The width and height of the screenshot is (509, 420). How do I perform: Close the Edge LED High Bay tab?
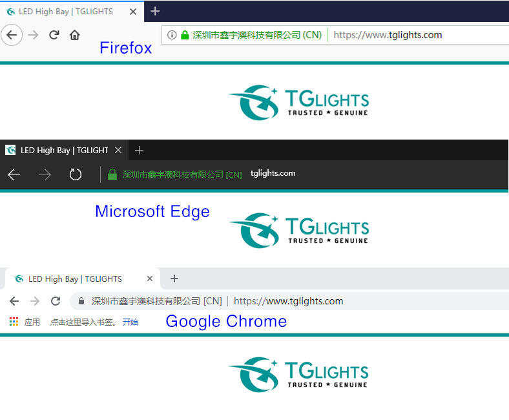118,150
